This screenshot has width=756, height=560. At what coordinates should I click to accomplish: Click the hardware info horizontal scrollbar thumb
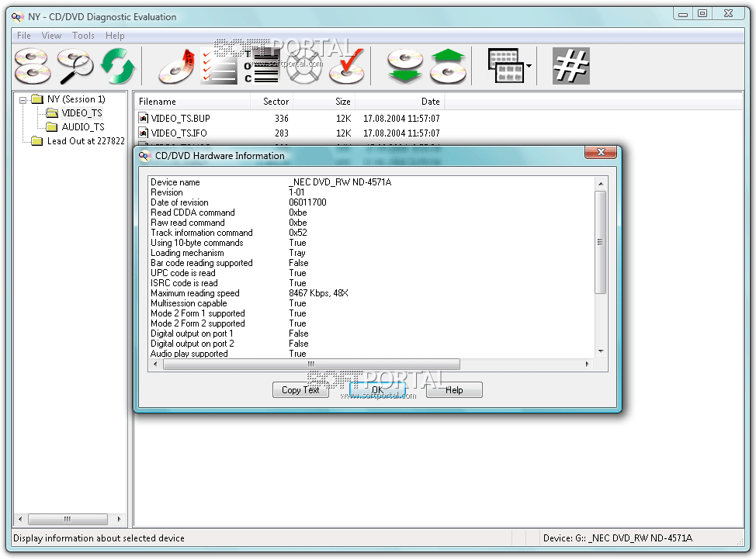coord(311,364)
